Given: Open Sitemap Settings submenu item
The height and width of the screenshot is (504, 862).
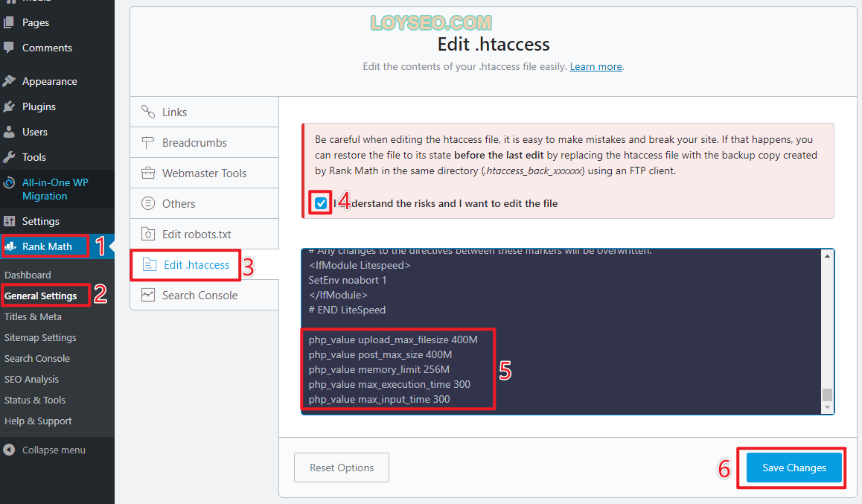Looking at the screenshot, I should 40,337.
